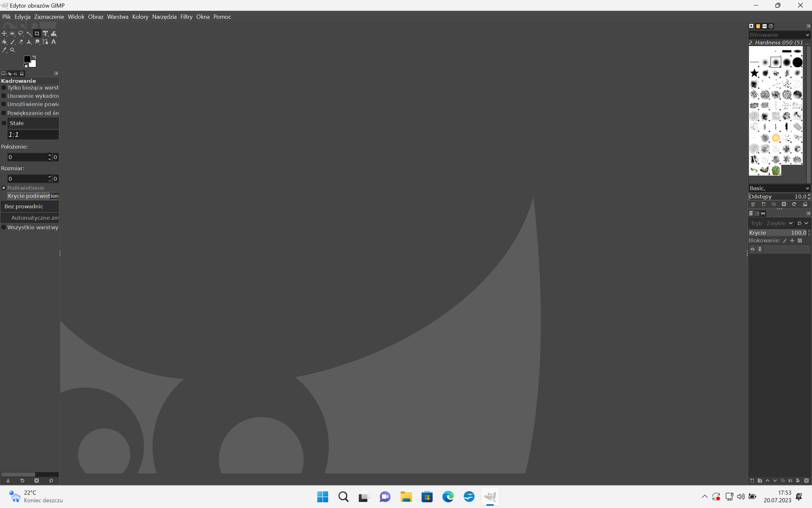Enable Tylko bieżąca warstwa checkbox
Viewport: 812px width, 508px height.
coord(4,88)
